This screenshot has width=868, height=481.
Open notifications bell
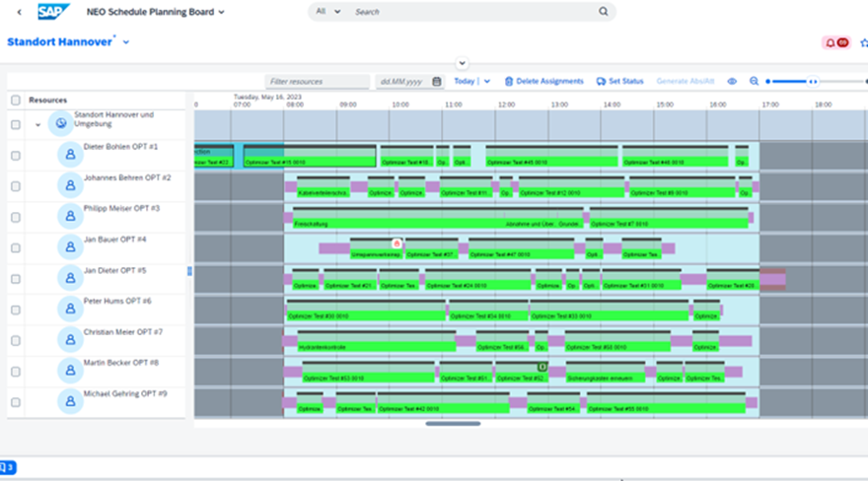coord(835,42)
